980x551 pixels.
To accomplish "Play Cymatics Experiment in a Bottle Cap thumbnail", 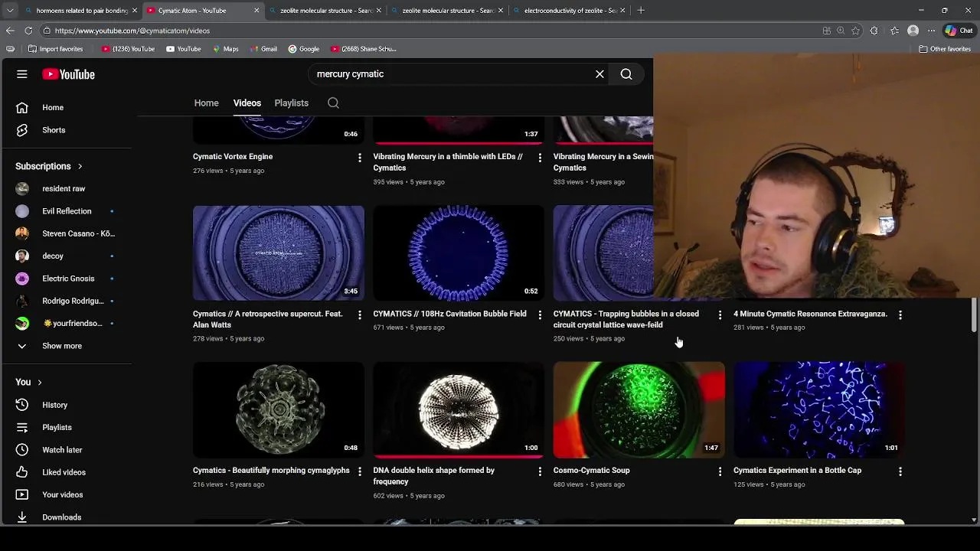I will tap(819, 410).
